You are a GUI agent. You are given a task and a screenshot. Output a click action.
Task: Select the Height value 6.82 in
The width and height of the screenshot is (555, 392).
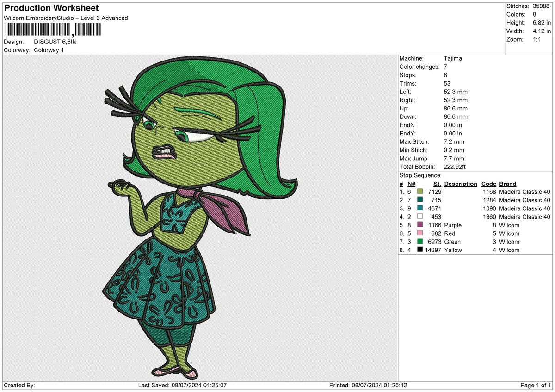pyautogui.click(x=541, y=23)
